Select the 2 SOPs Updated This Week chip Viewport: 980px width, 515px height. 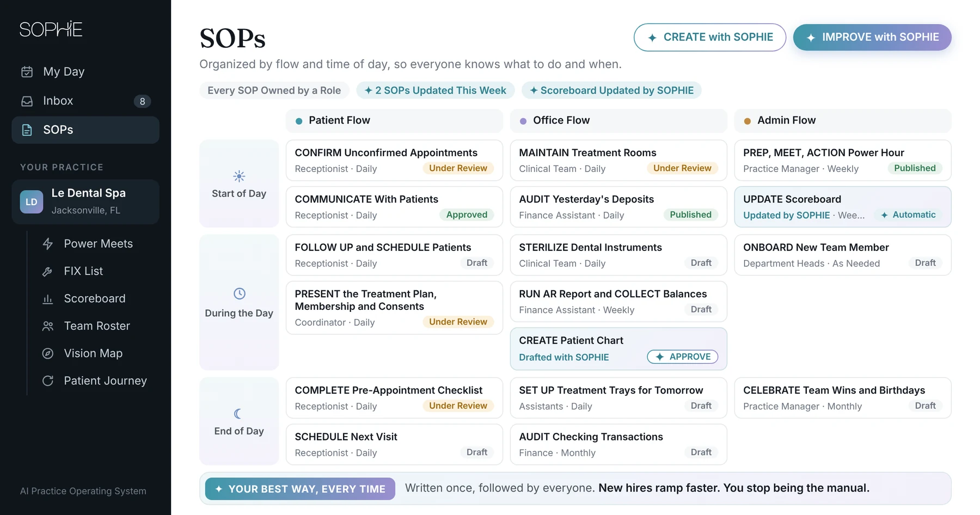click(436, 90)
